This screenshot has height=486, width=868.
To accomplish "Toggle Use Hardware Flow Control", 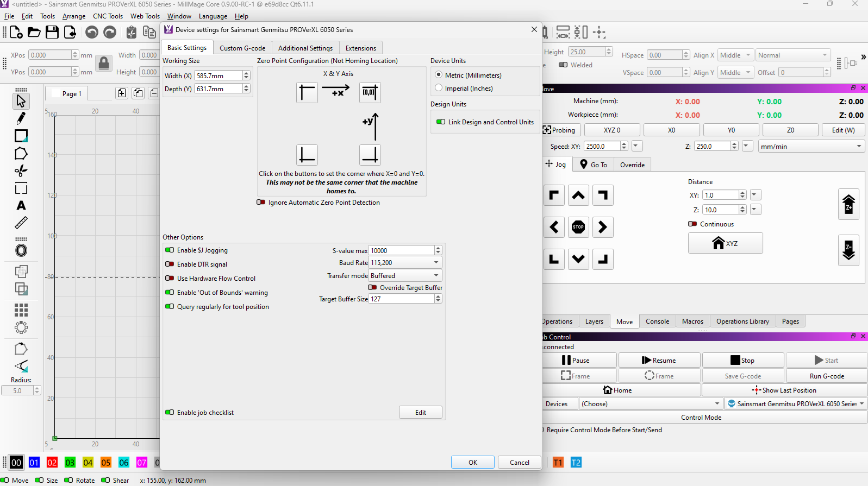I will click(170, 279).
